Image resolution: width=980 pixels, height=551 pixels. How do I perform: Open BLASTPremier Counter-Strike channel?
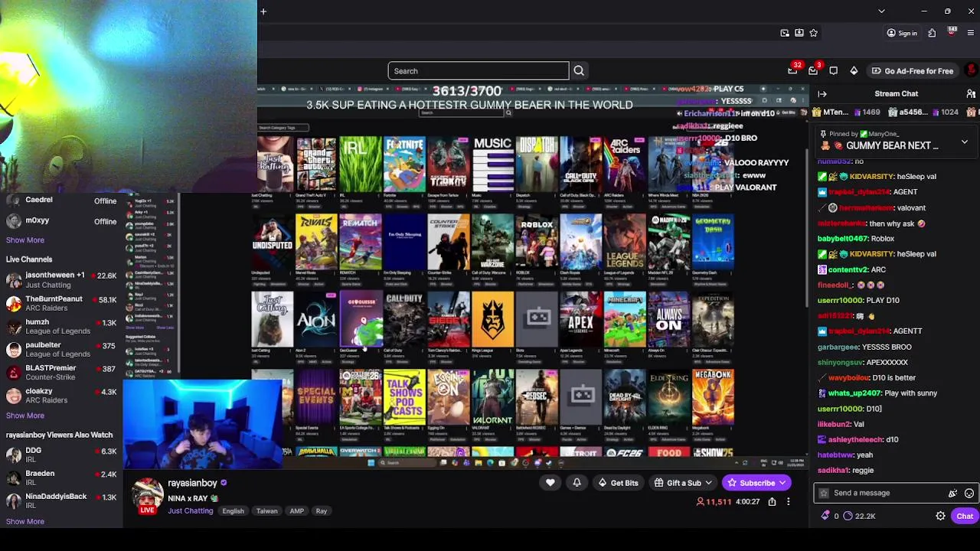(x=61, y=372)
